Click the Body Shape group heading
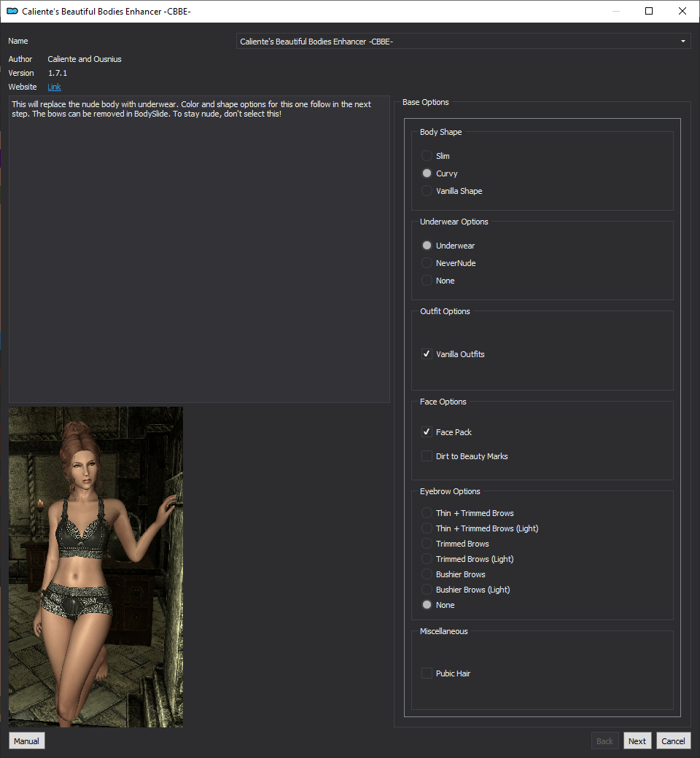This screenshot has width=700, height=758. click(440, 132)
